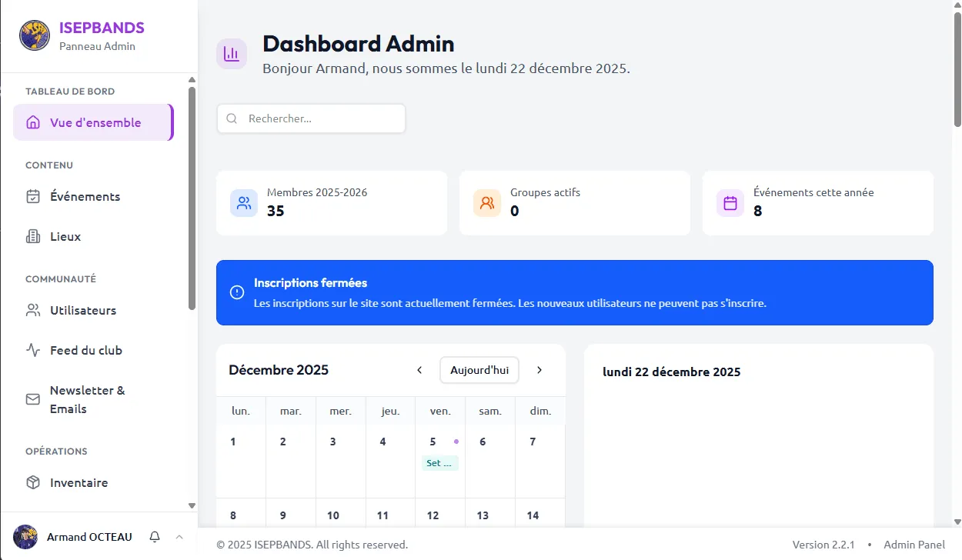The image size is (962, 560).
Task: Click the info icon in the Inscriptions fermées banner
Action: [239, 292]
